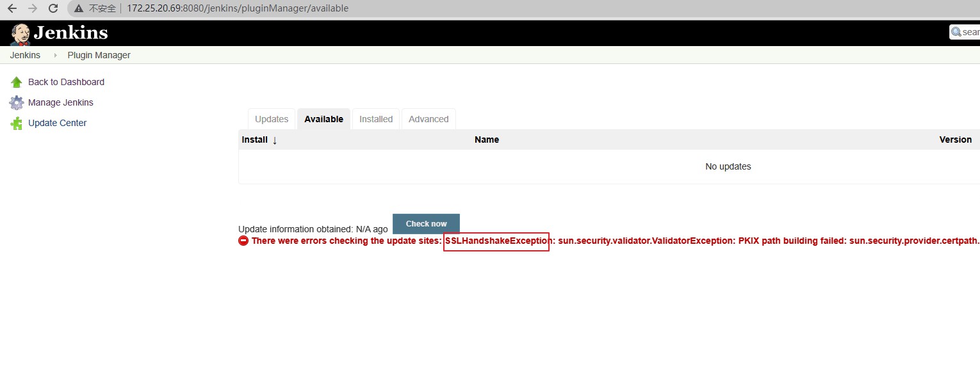Switch to the Updates tab
The image size is (980, 366).
[272, 119]
